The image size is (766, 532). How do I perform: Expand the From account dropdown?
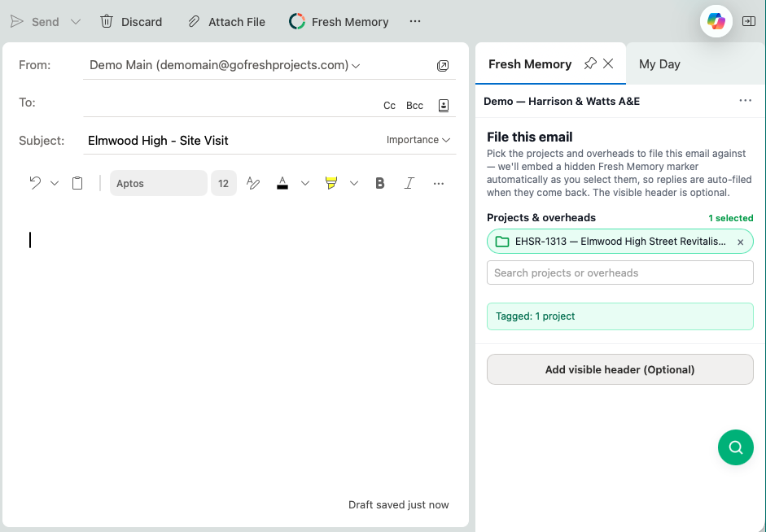point(356,65)
